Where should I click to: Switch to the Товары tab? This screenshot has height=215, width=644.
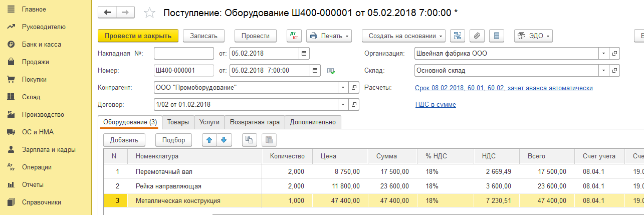[178, 122]
